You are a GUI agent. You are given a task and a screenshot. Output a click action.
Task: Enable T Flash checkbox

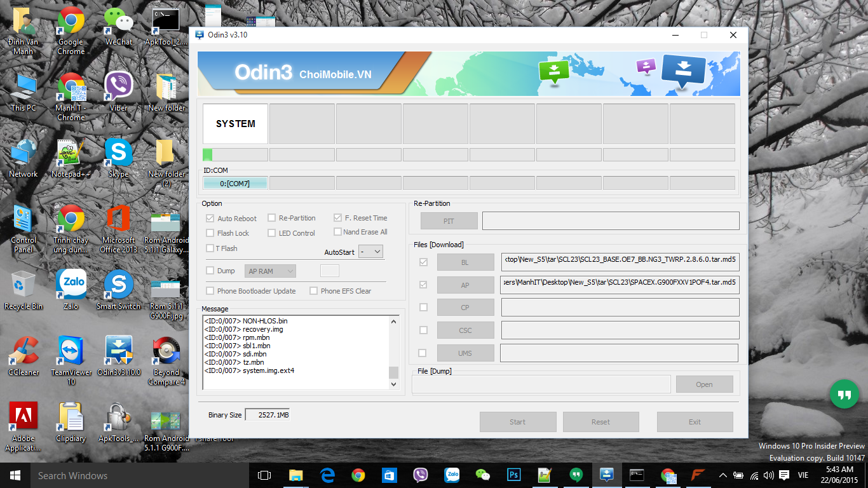point(210,248)
